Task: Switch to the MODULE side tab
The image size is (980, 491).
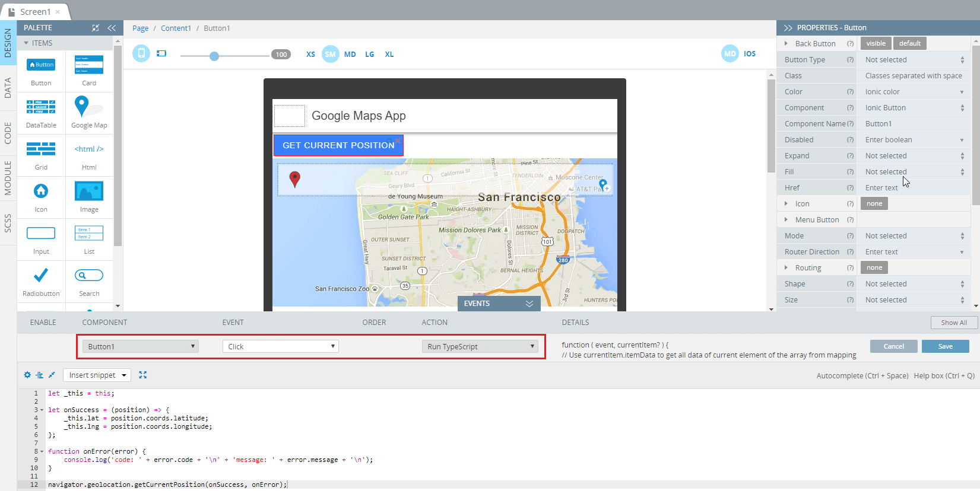Action: point(8,178)
